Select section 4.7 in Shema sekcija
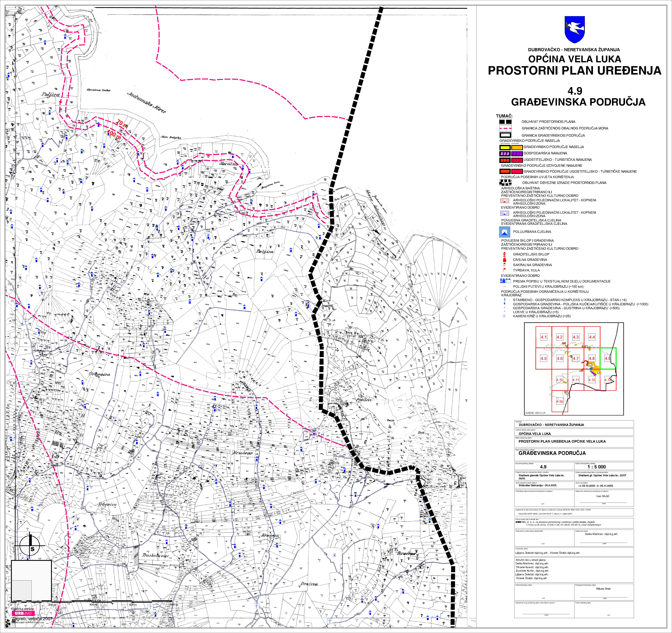The image size is (672, 633). click(576, 358)
